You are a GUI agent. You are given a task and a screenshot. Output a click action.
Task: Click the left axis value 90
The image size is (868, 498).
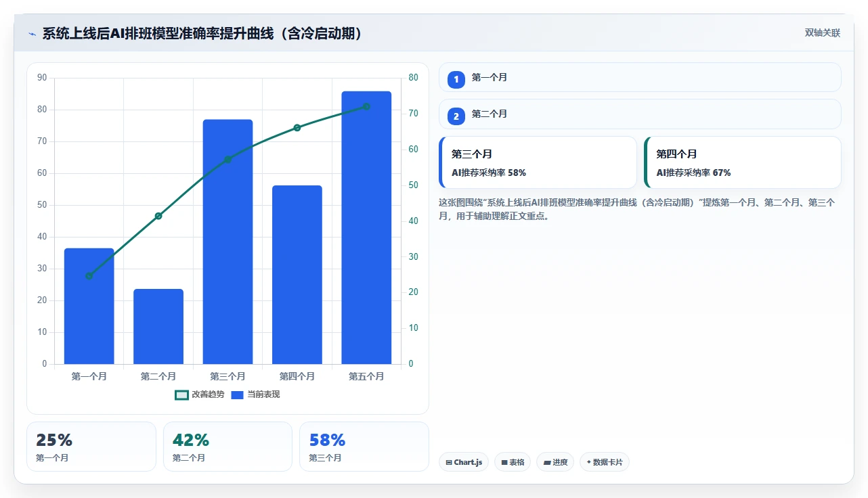(x=42, y=78)
